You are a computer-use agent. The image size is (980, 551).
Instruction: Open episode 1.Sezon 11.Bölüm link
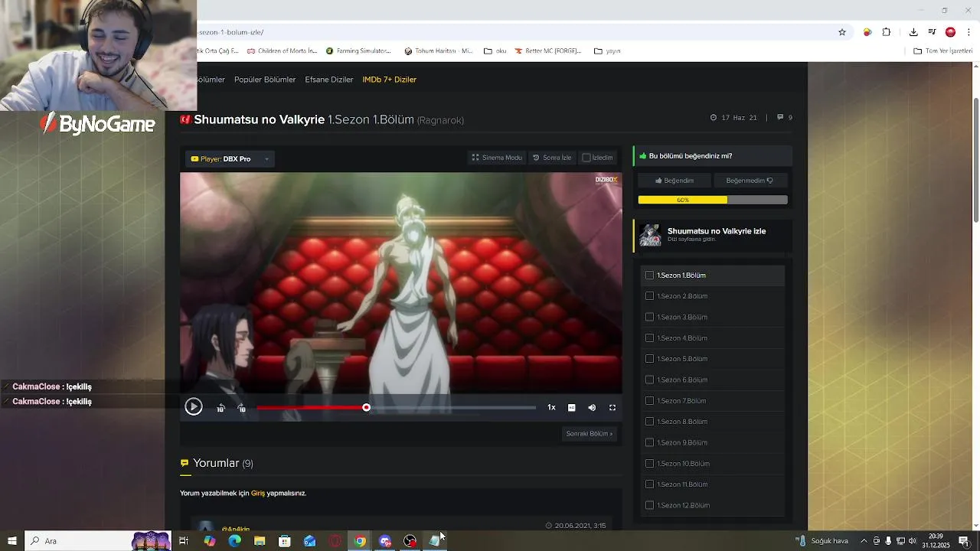(x=682, y=484)
